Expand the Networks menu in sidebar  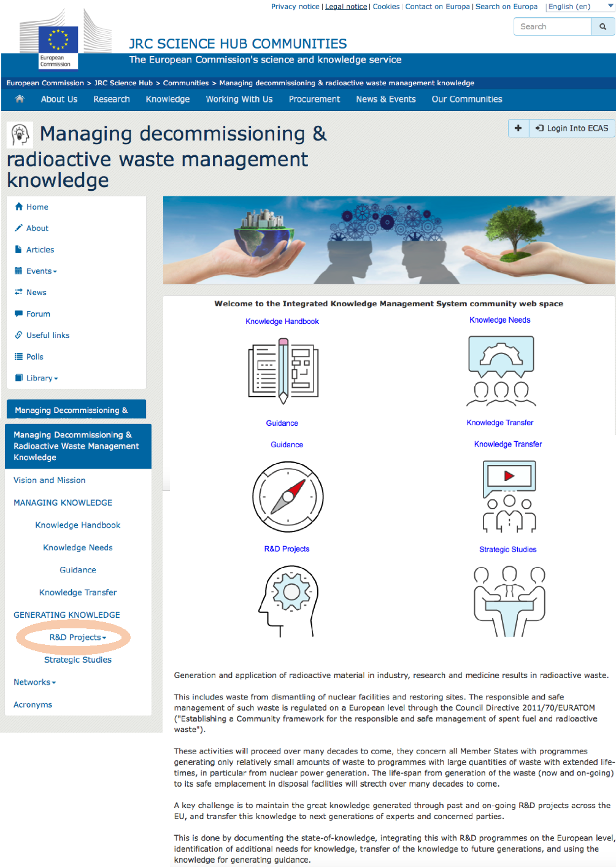pyautogui.click(x=34, y=682)
